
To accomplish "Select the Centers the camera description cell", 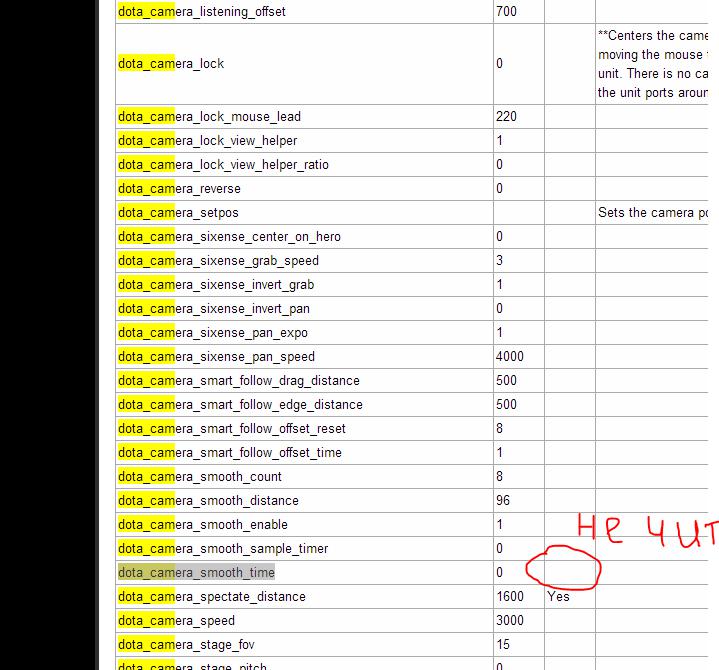I will point(653,64).
